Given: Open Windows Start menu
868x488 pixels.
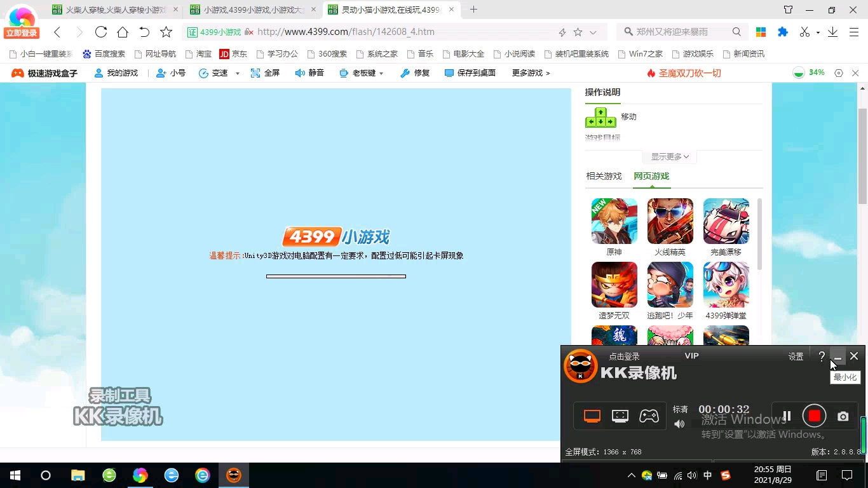Looking at the screenshot, I should coord(15,475).
